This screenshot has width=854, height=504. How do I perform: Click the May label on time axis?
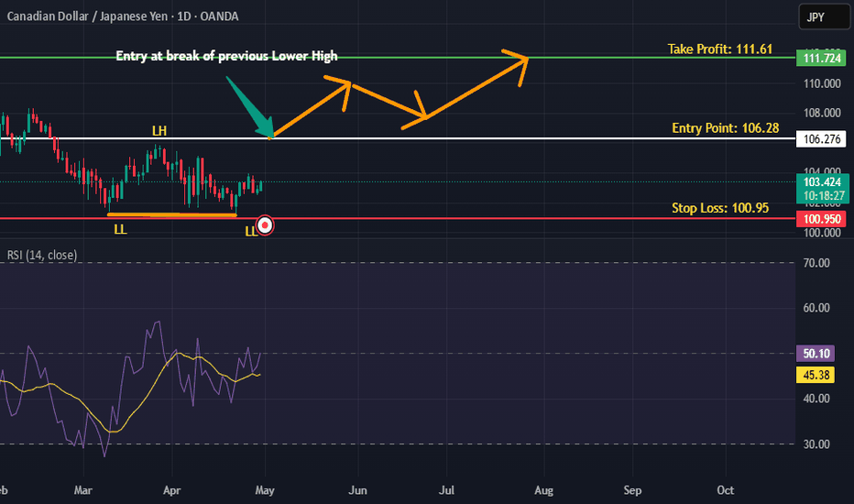coord(265,490)
